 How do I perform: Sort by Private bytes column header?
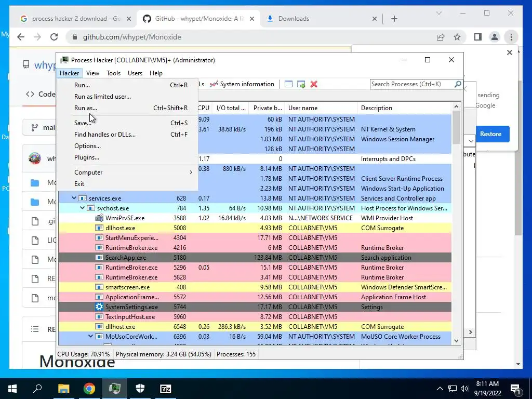click(x=268, y=108)
